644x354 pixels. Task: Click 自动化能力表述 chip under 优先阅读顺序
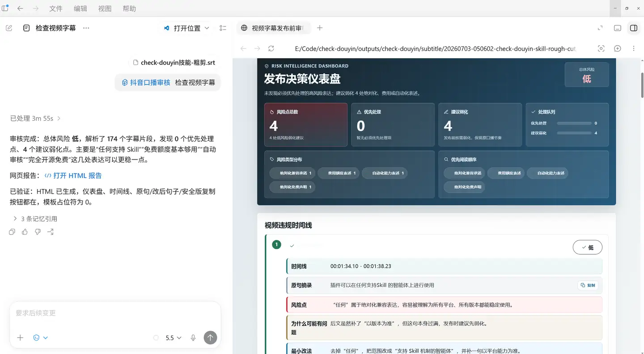coord(547,173)
